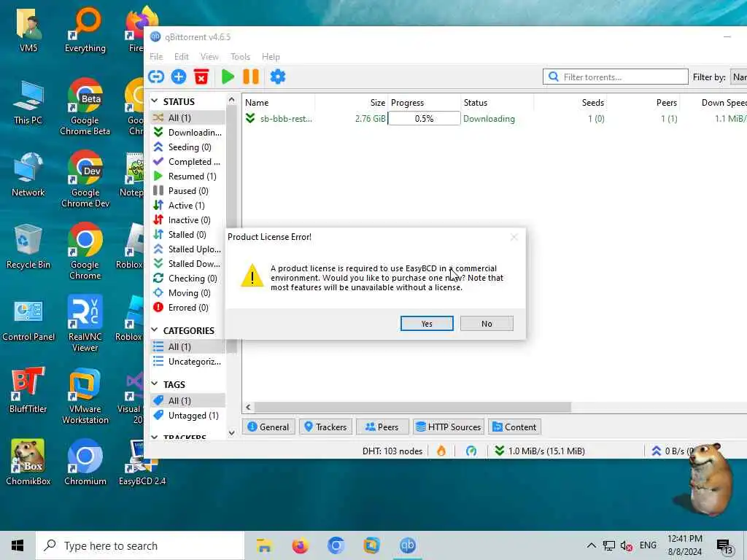Switch to the Content tab

514,427
